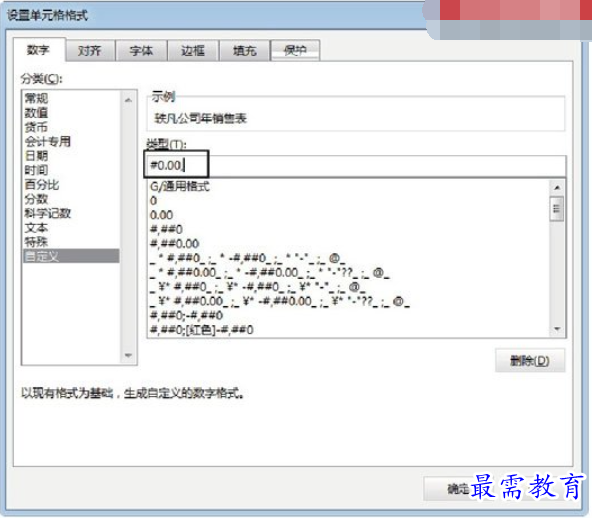
Task: Click type list scroll down arrow
Action: pos(557,329)
